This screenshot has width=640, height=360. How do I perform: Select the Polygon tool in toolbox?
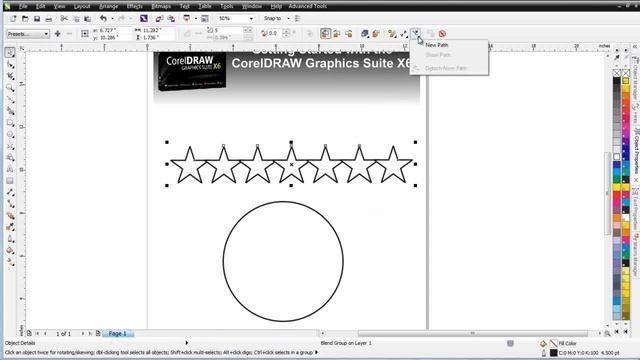(10, 146)
